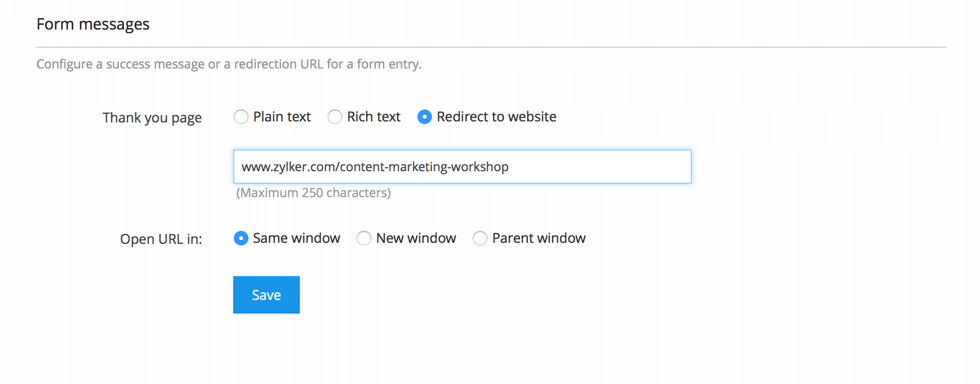Click the "Parent window" label text
Image resolution: width=980 pixels, height=384 pixels.
pos(539,238)
